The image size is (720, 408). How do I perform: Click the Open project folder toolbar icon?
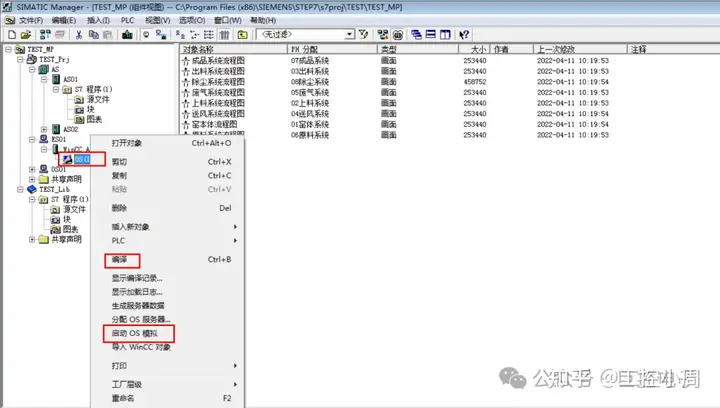point(26,34)
